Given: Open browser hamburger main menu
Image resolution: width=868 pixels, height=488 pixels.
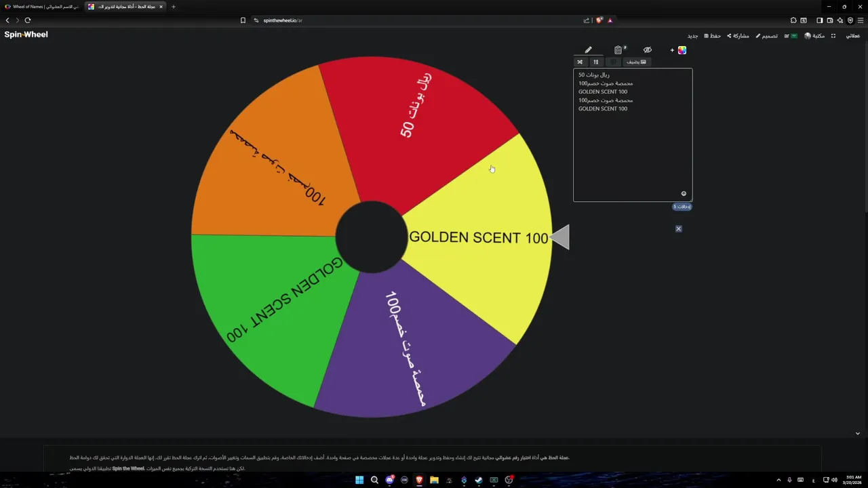Looking at the screenshot, I should (860, 20).
